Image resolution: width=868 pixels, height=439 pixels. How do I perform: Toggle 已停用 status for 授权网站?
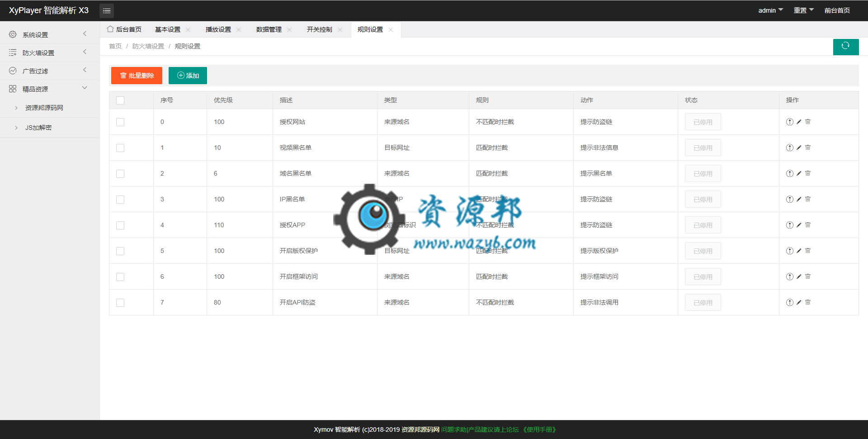click(x=703, y=122)
